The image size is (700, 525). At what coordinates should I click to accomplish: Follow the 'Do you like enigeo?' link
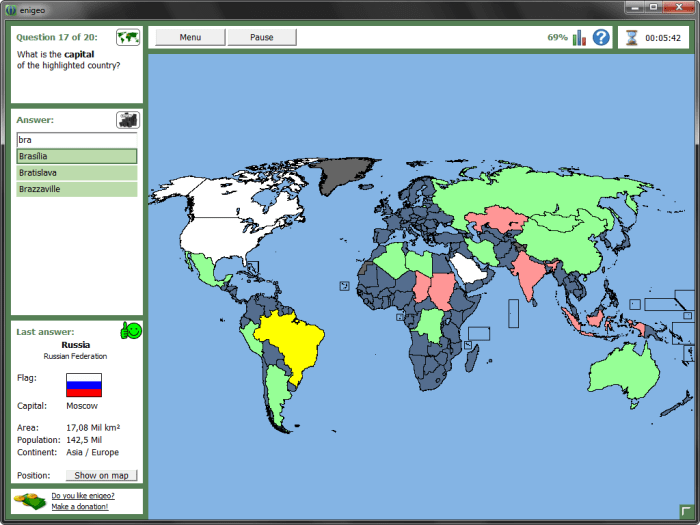83,495
